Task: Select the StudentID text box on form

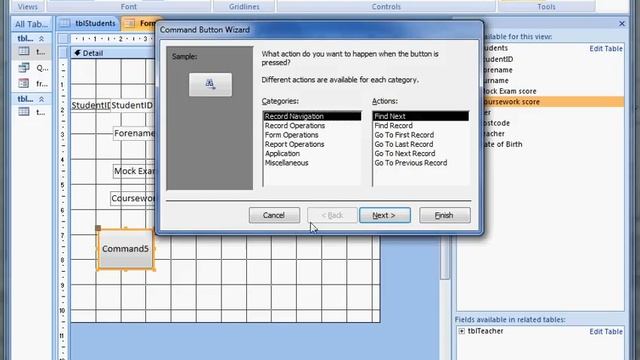Action: pyautogui.click(x=132, y=105)
